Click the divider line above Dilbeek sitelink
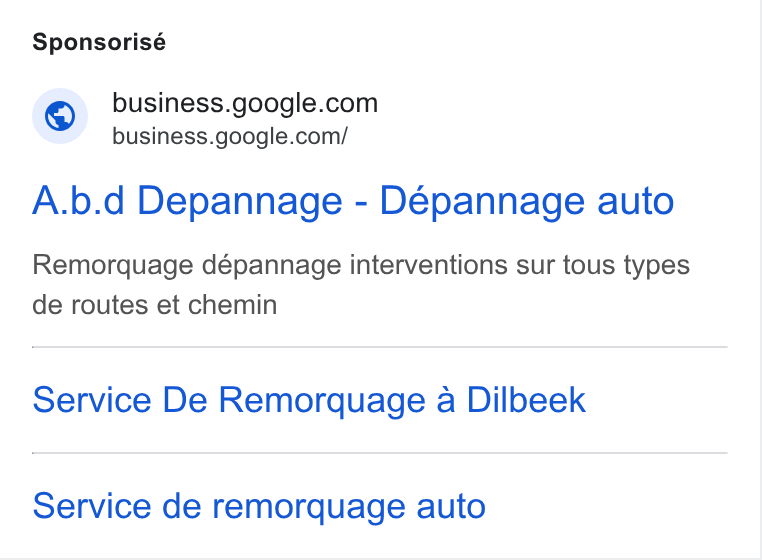This screenshot has width=762, height=560. (x=380, y=347)
